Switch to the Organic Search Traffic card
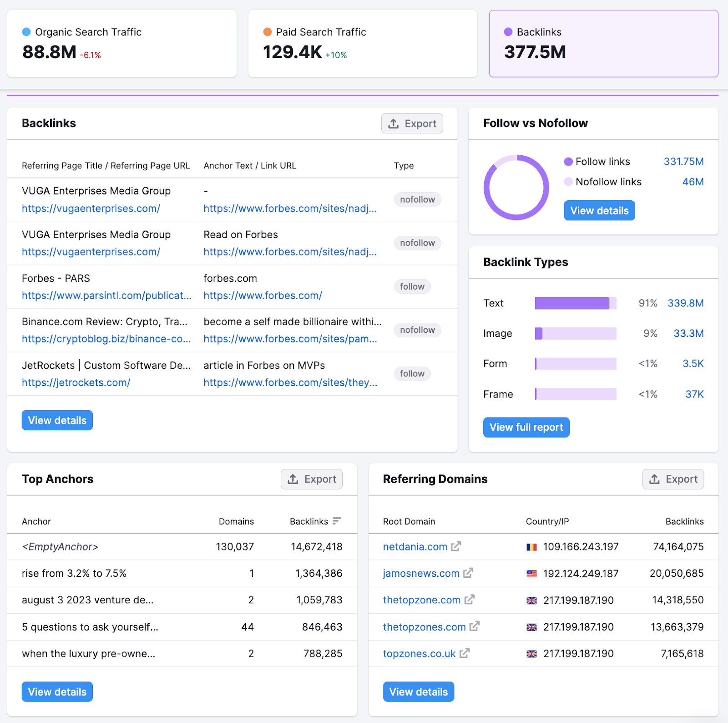728x723 pixels. (x=121, y=43)
